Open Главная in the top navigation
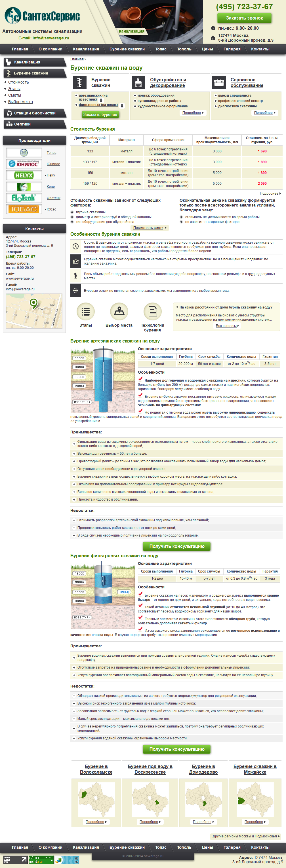286x868 pixels. [x=20, y=49]
